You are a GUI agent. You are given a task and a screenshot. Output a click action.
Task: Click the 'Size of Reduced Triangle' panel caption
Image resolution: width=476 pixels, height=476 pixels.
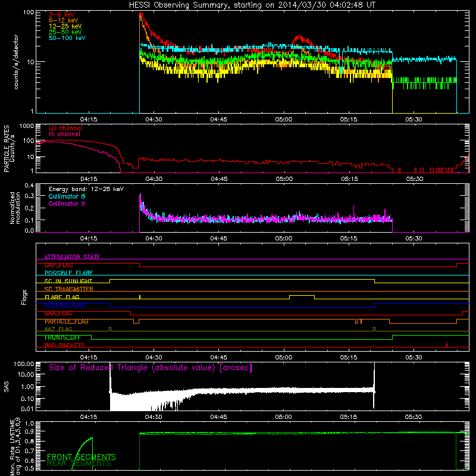(x=151, y=368)
